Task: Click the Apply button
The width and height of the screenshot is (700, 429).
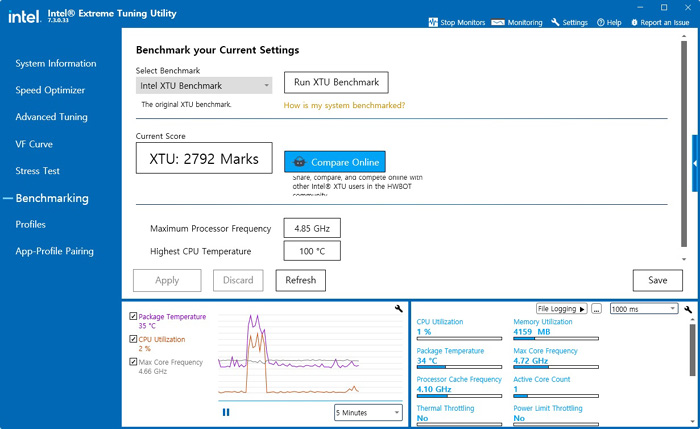Action: 167,280
